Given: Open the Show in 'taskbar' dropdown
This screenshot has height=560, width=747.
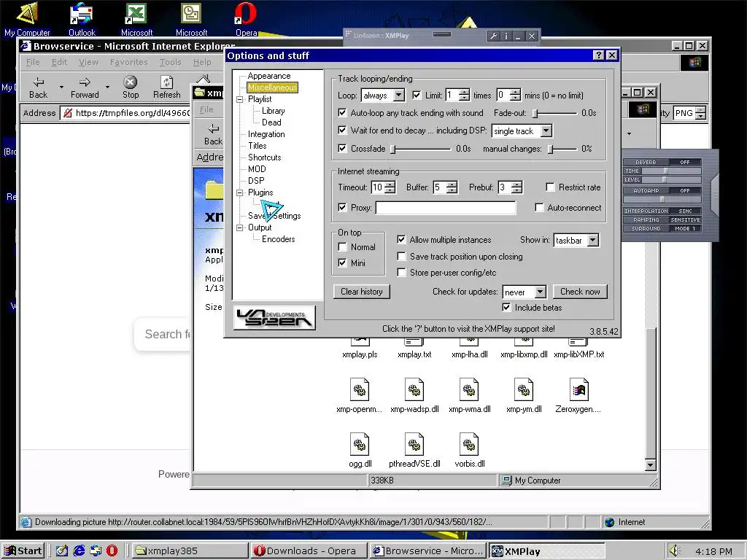Looking at the screenshot, I should click(x=592, y=241).
